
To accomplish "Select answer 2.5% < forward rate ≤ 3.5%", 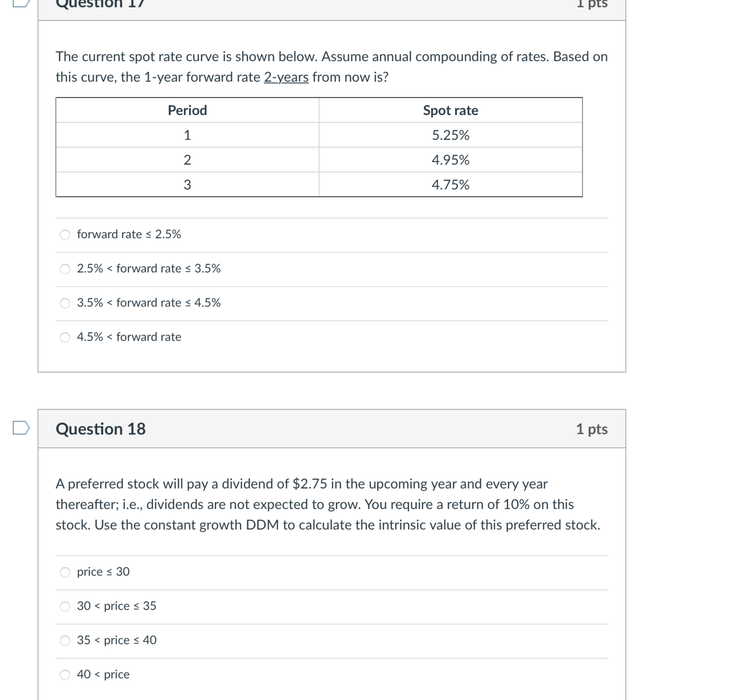I will point(65,269).
